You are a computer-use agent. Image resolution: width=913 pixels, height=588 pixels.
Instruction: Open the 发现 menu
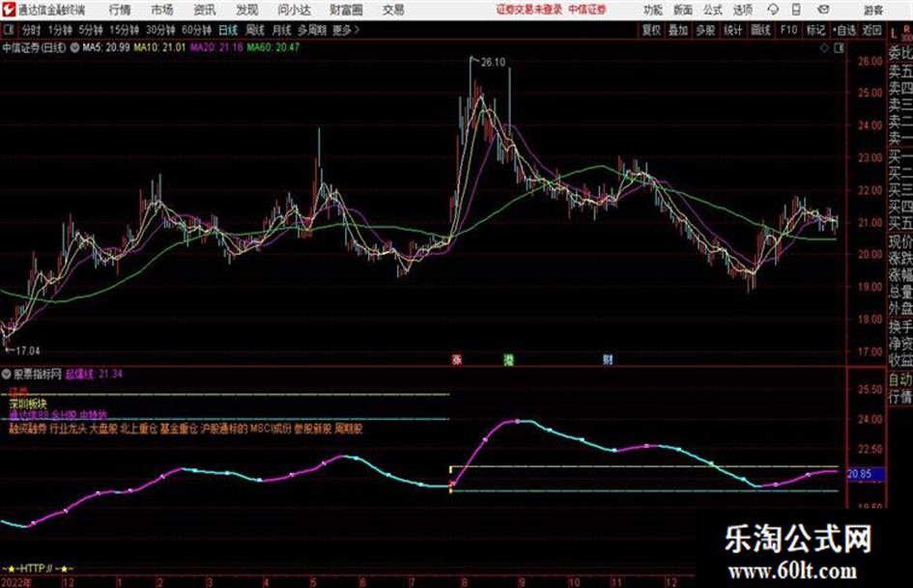click(x=247, y=10)
